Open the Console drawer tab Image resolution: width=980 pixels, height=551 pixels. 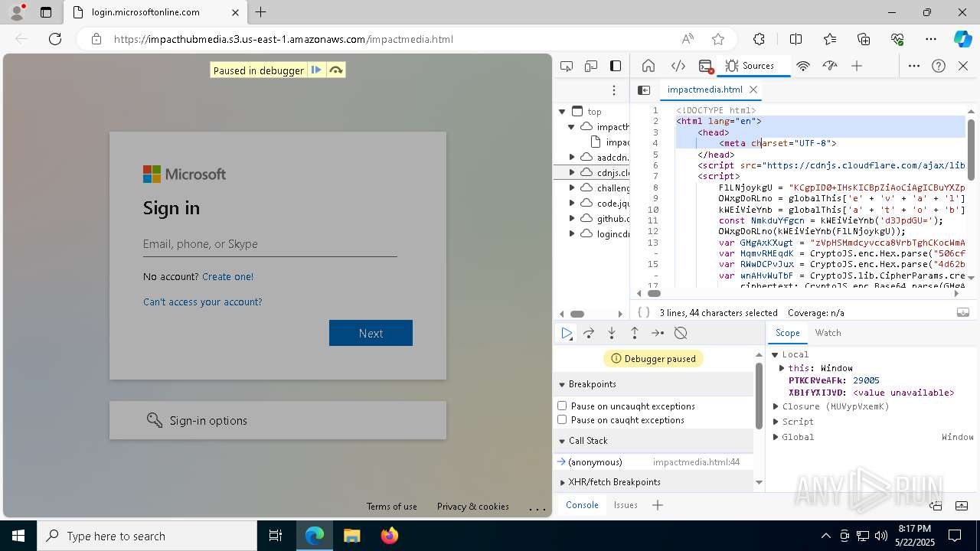pos(582,505)
